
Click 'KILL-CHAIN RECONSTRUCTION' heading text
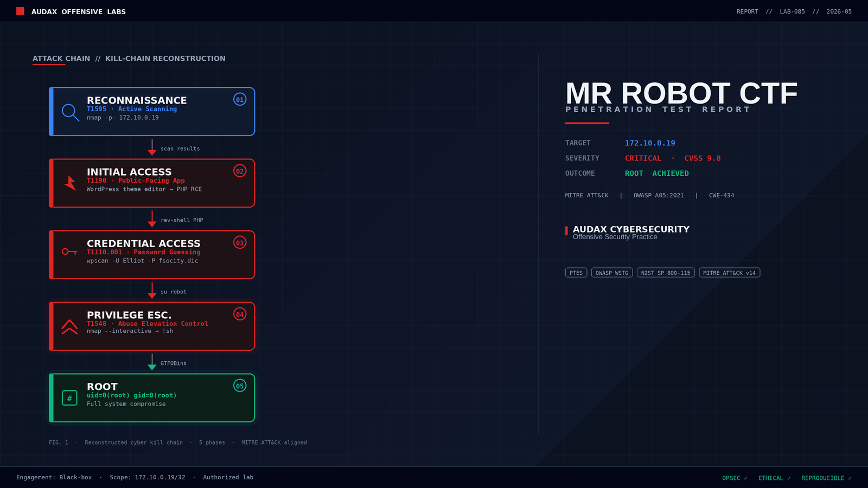[165, 59]
